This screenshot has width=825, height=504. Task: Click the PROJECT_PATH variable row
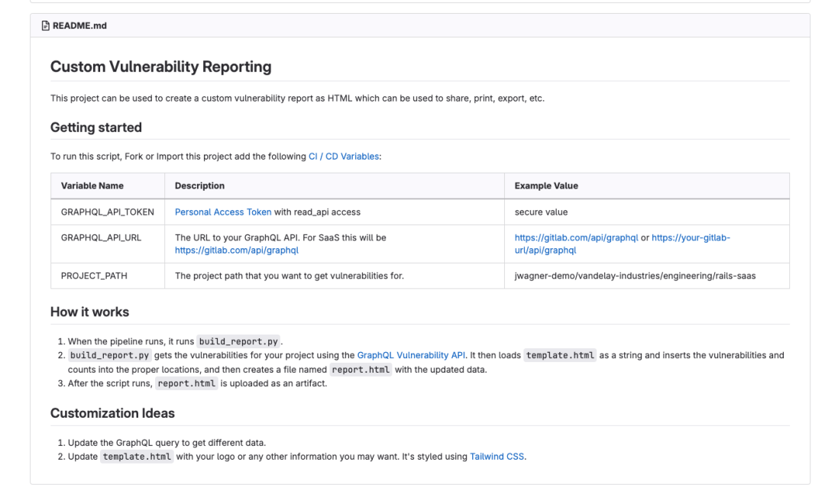click(x=96, y=275)
